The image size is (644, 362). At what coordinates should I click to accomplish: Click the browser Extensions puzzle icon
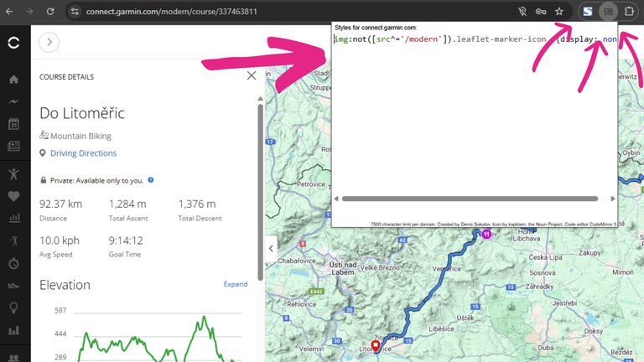[631, 12]
